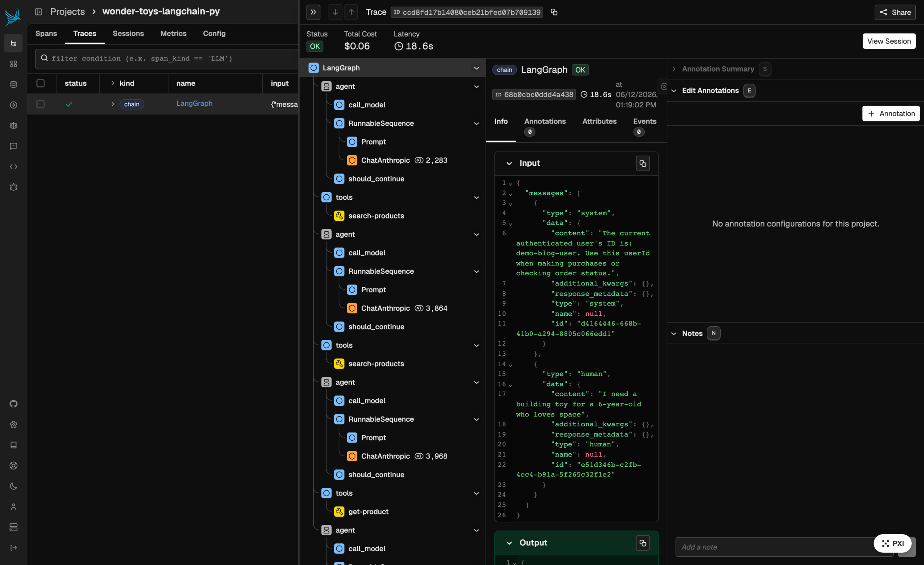Select the get-product wrench icon span

point(339,511)
